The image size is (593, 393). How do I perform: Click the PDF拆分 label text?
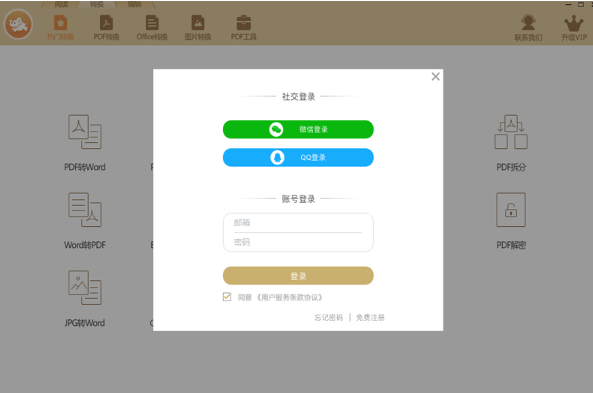point(511,167)
